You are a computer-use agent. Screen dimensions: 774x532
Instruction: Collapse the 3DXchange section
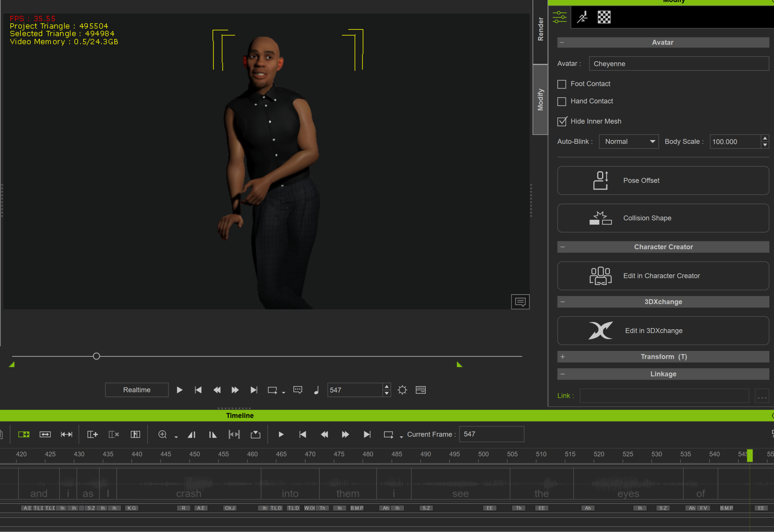[x=562, y=302]
